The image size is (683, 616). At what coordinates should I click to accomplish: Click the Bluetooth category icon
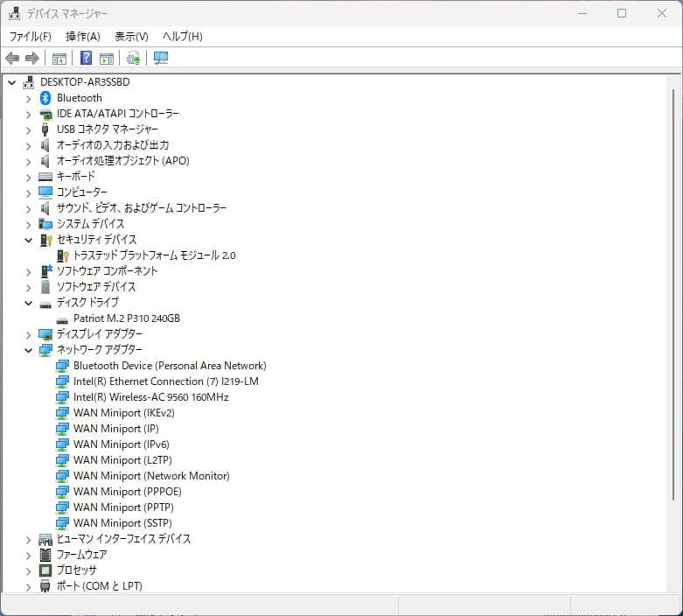(x=45, y=98)
